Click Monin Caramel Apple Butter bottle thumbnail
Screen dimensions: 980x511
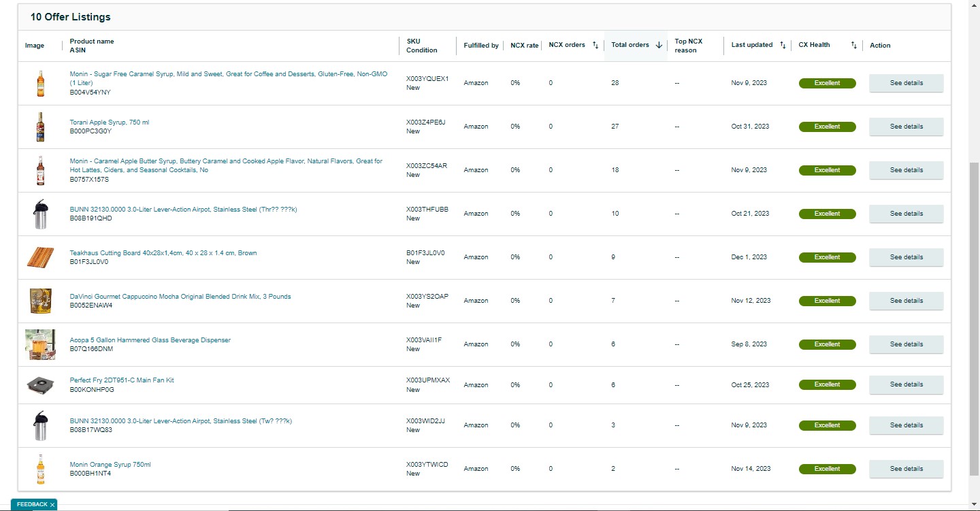(40, 170)
